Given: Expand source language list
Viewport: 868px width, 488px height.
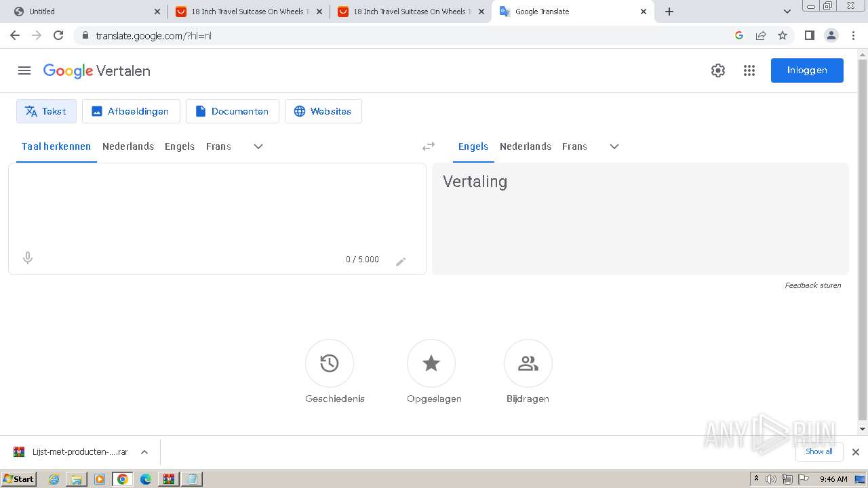Looking at the screenshot, I should click(258, 146).
